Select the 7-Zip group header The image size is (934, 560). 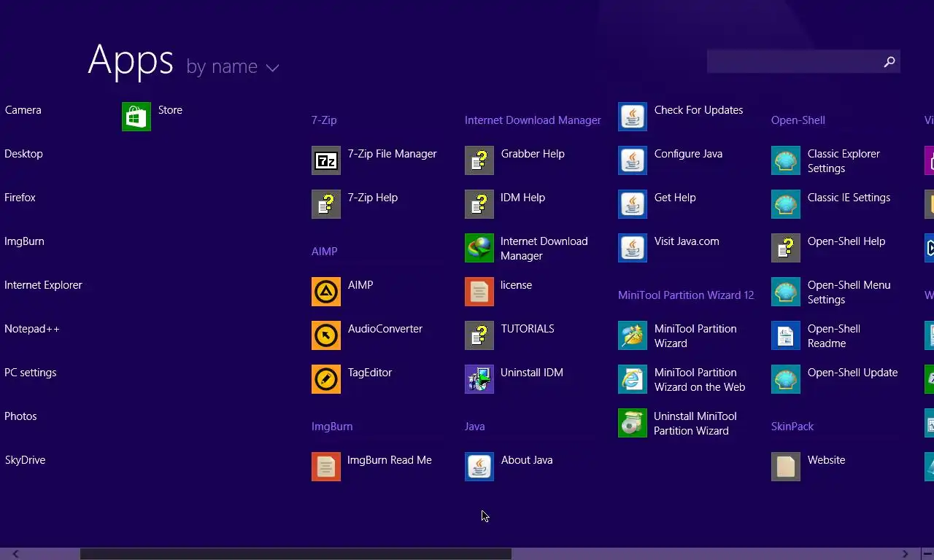pyautogui.click(x=324, y=120)
